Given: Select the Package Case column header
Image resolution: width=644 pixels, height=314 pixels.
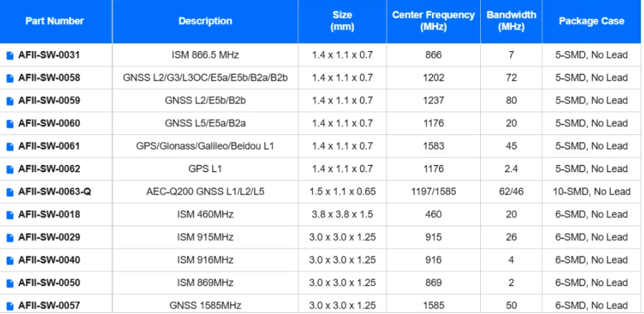Looking at the screenshot, I should (592, 21).
